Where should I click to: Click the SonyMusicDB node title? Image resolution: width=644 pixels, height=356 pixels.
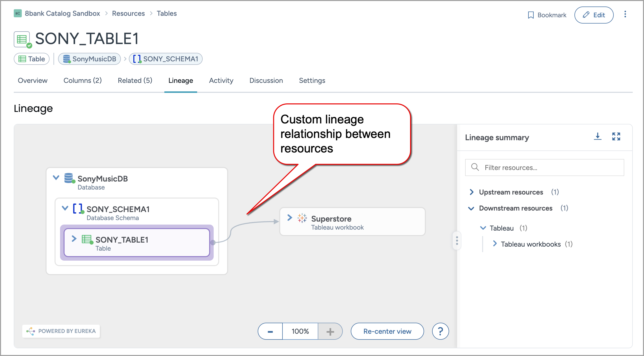103,179
